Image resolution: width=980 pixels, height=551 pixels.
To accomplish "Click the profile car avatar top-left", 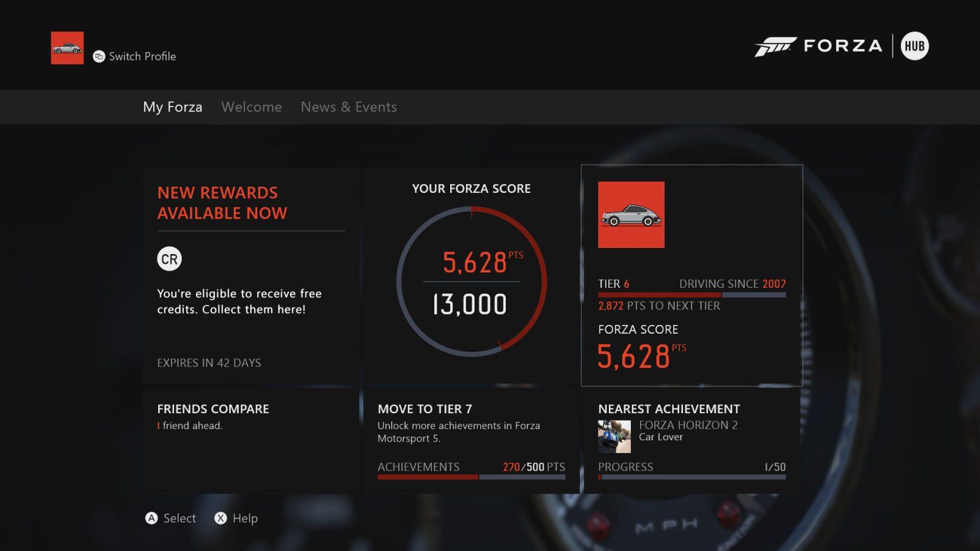I will [x=67, y=48].
